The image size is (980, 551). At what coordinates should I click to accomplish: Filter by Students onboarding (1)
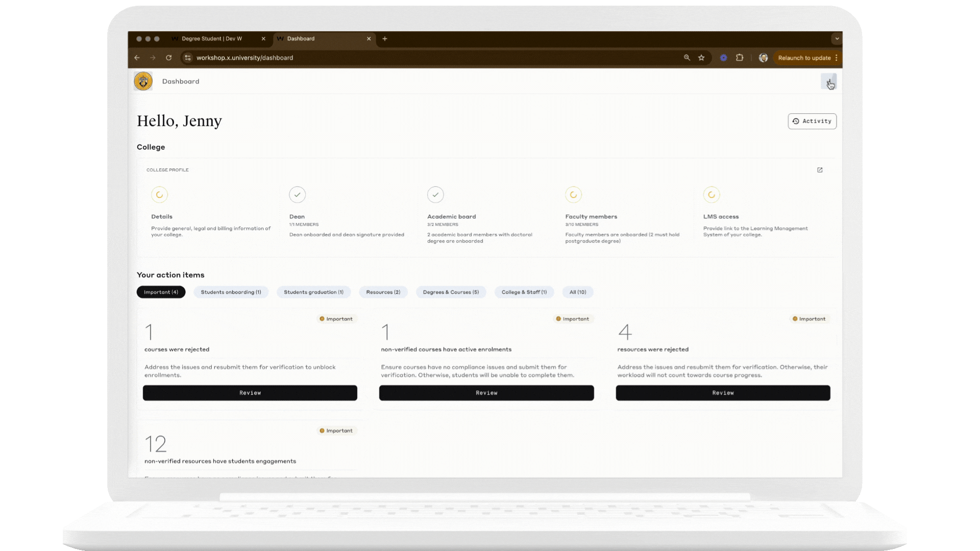pos(231,292)
